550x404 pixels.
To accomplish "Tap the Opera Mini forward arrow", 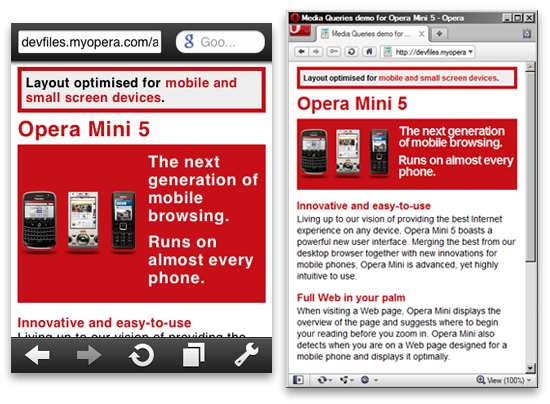I will pos(89,355).
